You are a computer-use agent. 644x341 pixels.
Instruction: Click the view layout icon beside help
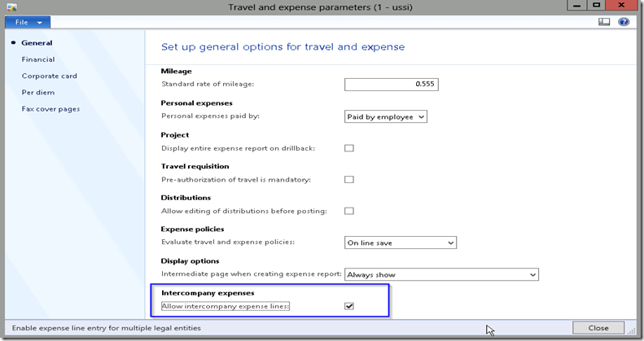click(604, 22)
